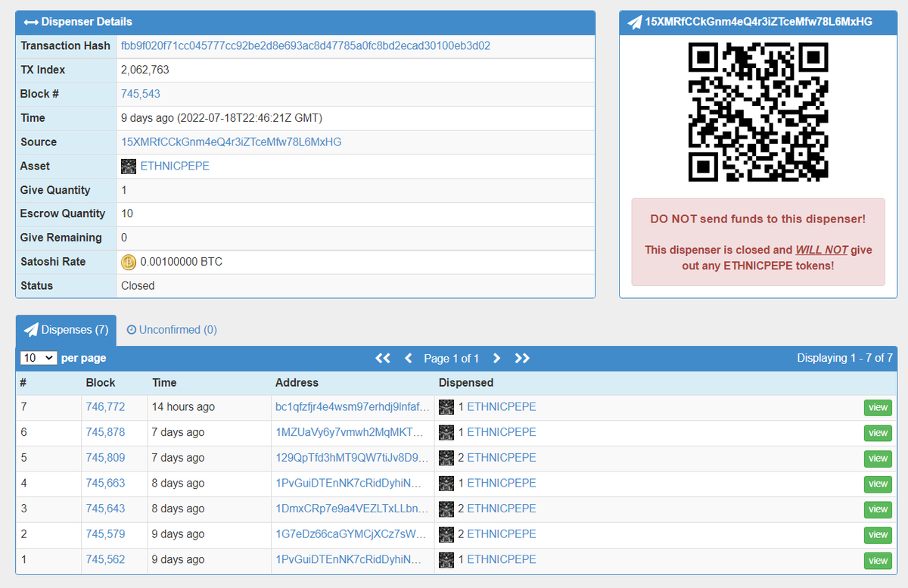Image resolution: width=908 pixels, height=588 pixels.
Task: View dispense in block 745,643
Action: [878, 509]
